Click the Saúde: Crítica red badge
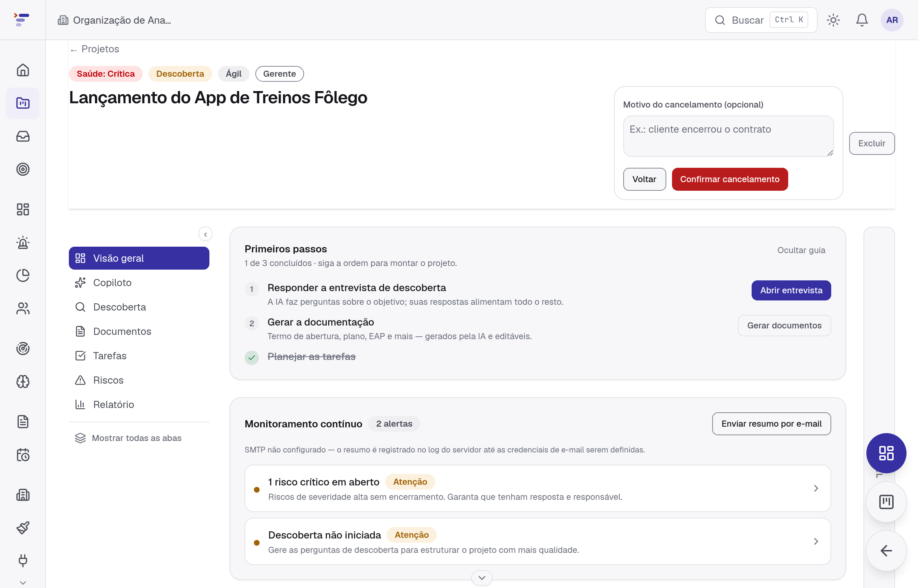The image size is (918, 588). tap(106, 74)
